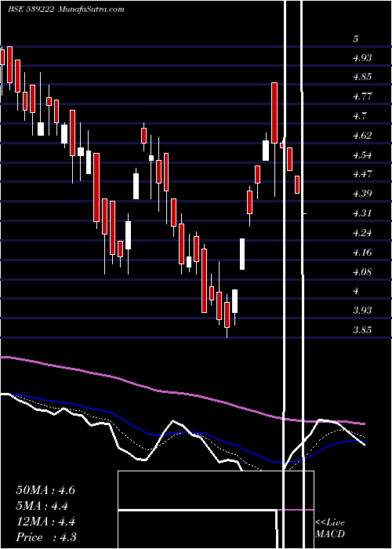Click the price axis label 3.85
Image resolution: width=392 pixels, height=549 pixels.
362,330
